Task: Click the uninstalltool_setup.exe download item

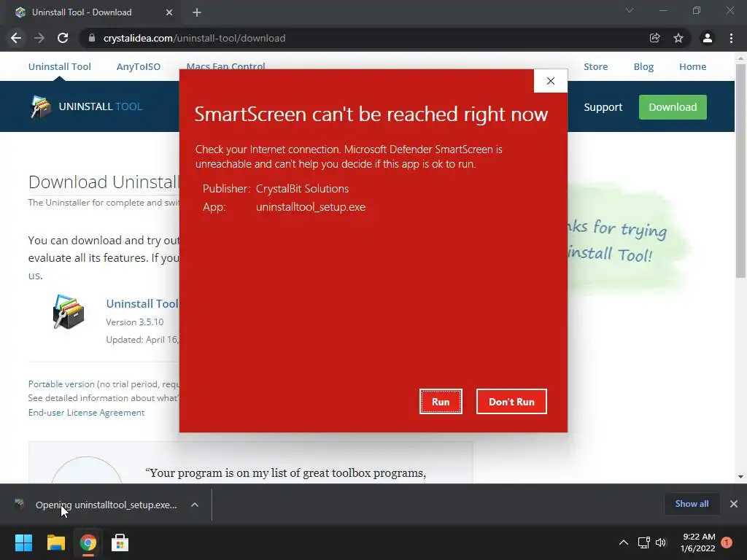Action: click(x=97, y=505)
